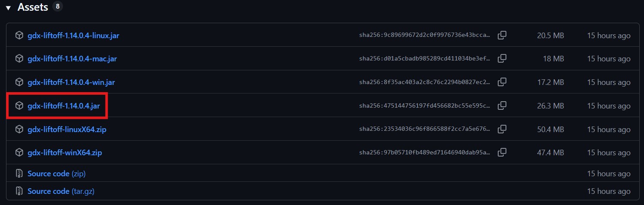Click zip file icon beside Source code (zip)
This screenshot has width=644, height=205.
19,174
